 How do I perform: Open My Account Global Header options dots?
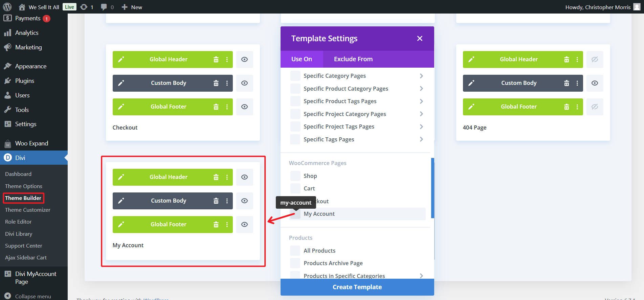227,177
